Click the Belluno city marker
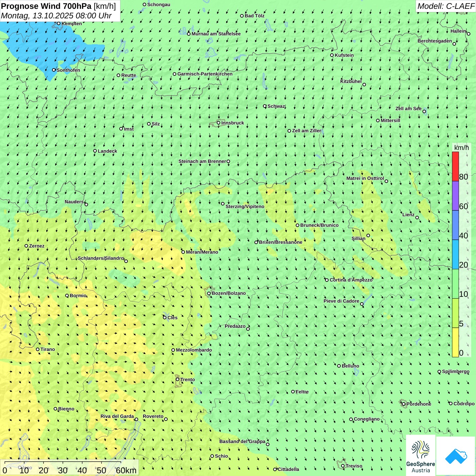Viewport: 476px width, 476px height. click(x=339, y=366)
